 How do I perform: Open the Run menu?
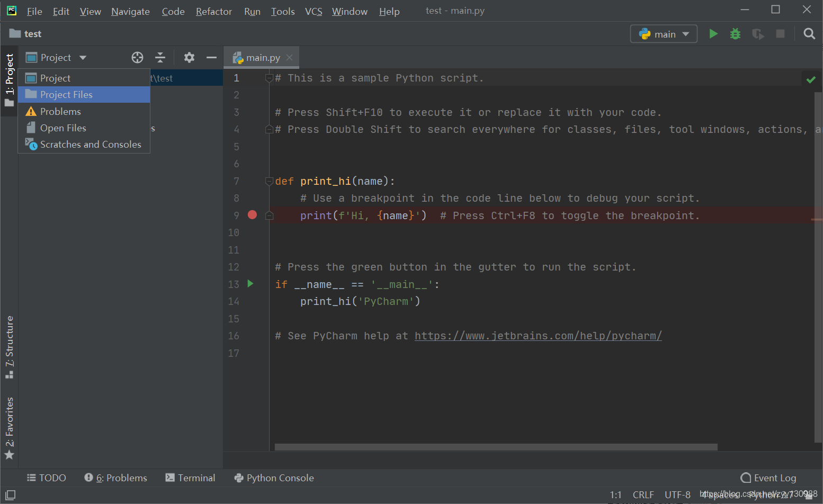(252, 11)
